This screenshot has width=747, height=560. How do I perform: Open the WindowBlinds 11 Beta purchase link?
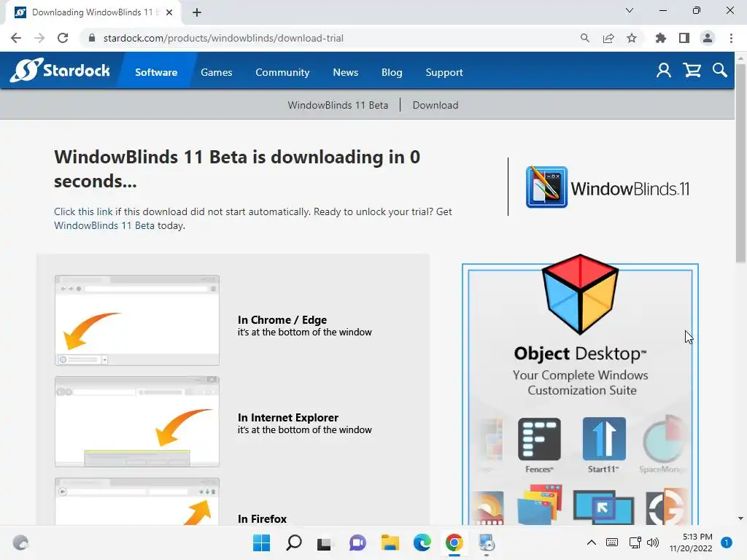(x=104, y=225)
